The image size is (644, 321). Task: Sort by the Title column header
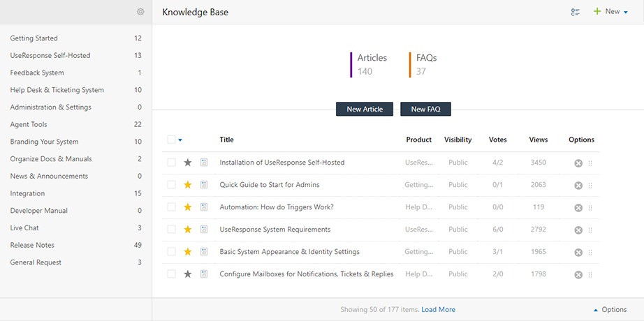[x=227, y=140]
